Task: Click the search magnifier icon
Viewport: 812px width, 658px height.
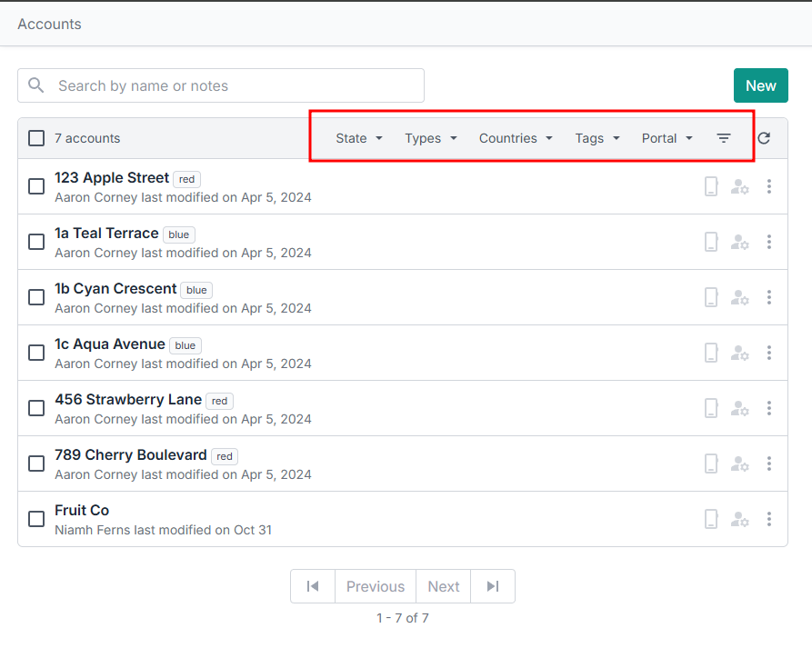Action: [36, 85]
